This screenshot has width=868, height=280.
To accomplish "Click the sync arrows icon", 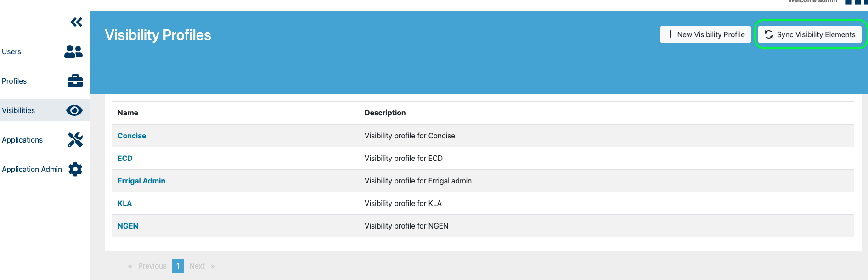I will pyautogui.click(x=769, y=34).
